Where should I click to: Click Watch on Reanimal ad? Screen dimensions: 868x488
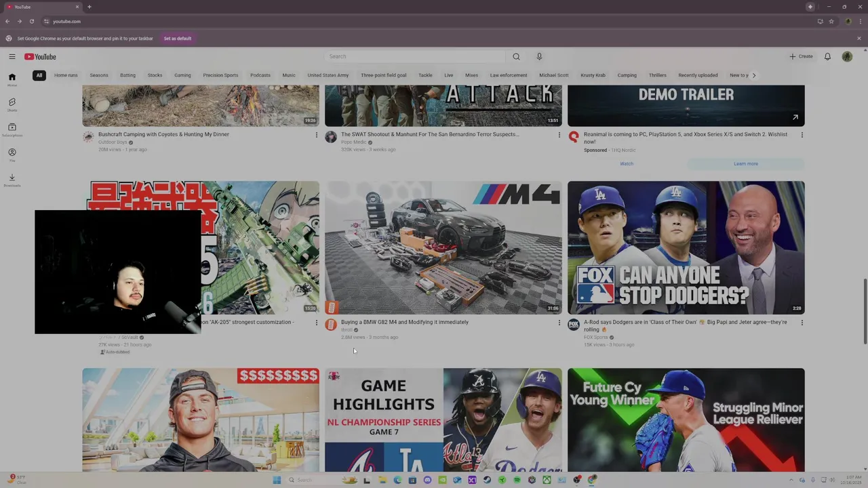click(627, 164)
